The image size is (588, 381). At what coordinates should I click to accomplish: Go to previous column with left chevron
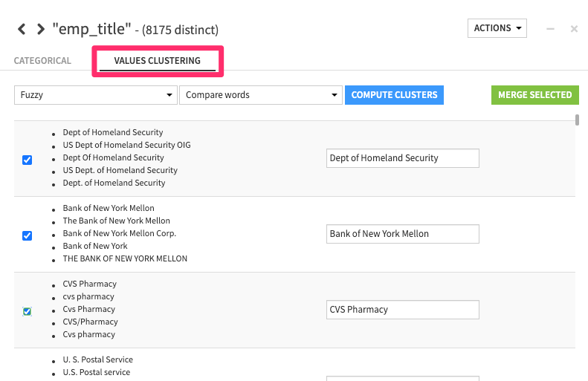coord(22,30)
